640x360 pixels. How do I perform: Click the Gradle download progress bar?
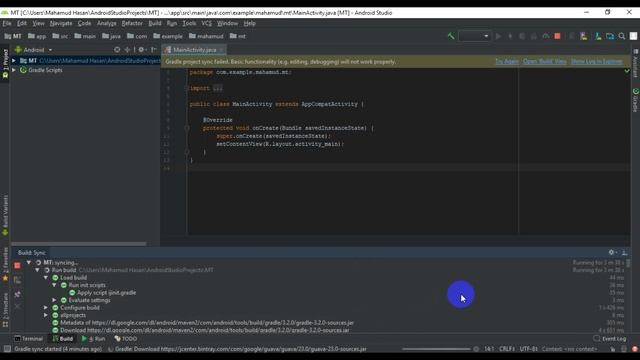(436, 349)
